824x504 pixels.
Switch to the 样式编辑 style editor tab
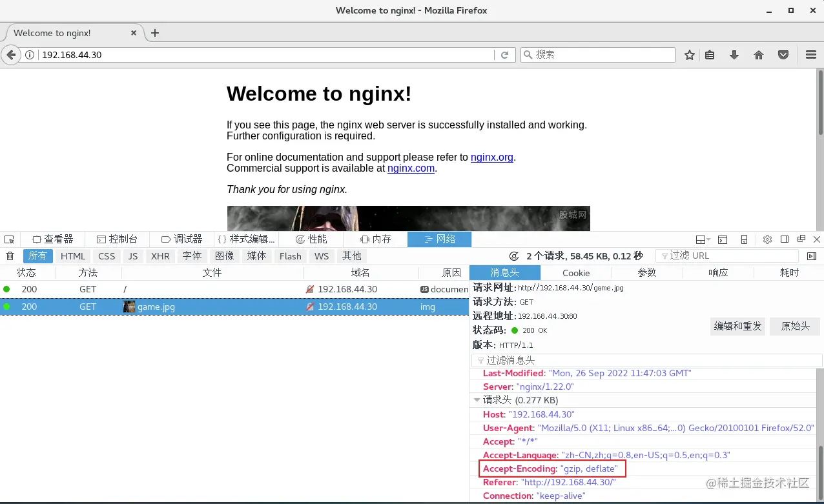pos(247,239)
